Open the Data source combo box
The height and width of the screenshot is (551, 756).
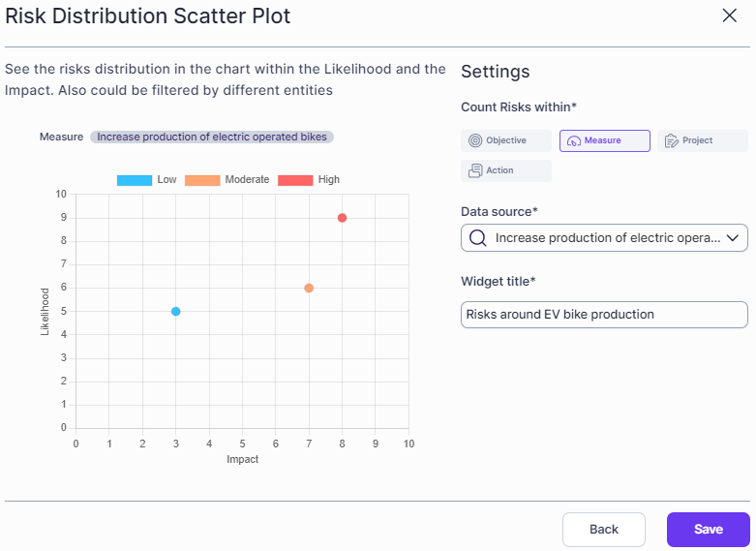(604, 237)
